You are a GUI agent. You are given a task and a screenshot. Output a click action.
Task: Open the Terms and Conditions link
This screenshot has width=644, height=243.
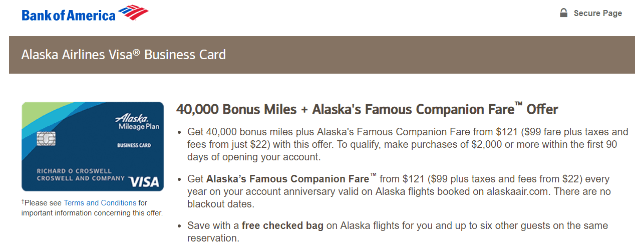tap(100, 203)
